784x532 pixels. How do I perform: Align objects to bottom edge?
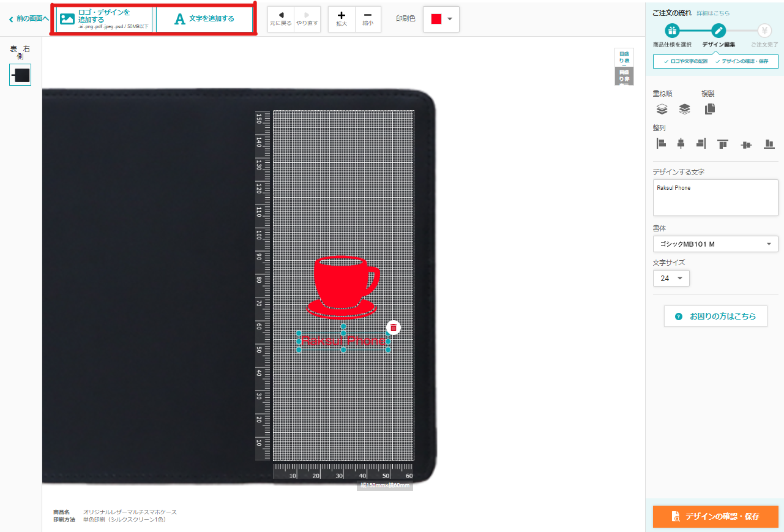click(769, 143)
